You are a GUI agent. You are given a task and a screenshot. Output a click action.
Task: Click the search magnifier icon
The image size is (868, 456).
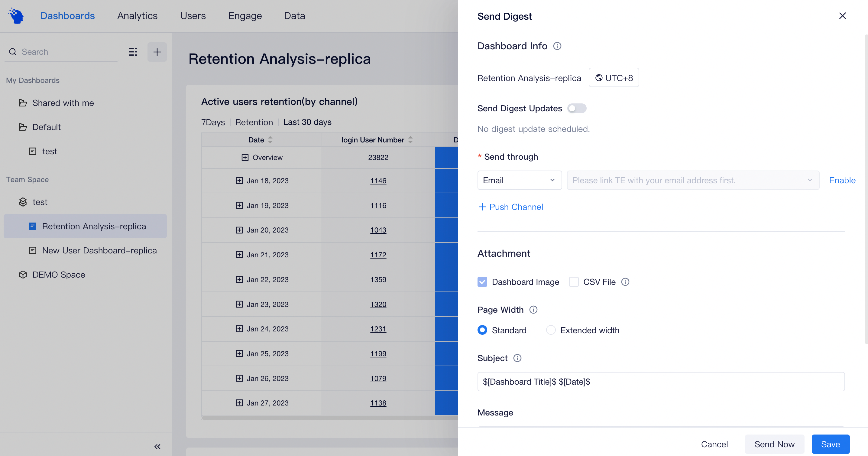point(13,52)
